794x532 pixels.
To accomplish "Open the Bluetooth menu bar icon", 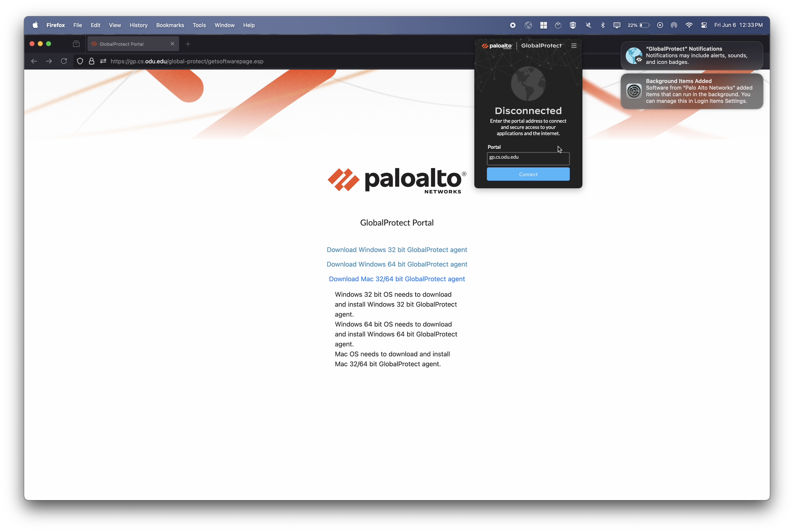I will [x=603, y=25].
